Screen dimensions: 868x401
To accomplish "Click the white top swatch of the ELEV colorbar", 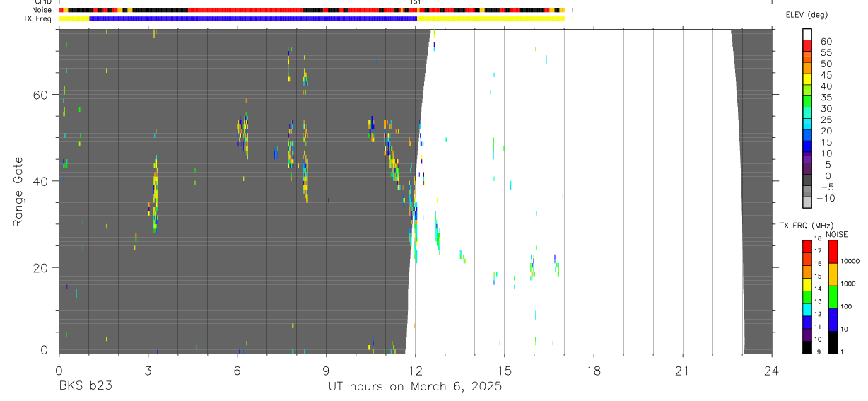I will tap(807, 34).
